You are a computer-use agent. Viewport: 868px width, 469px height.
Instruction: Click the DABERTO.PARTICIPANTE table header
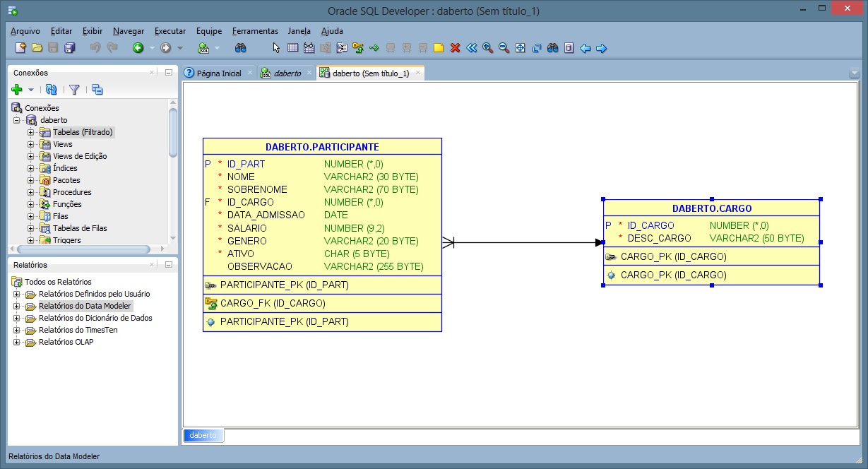coord(322,147)
